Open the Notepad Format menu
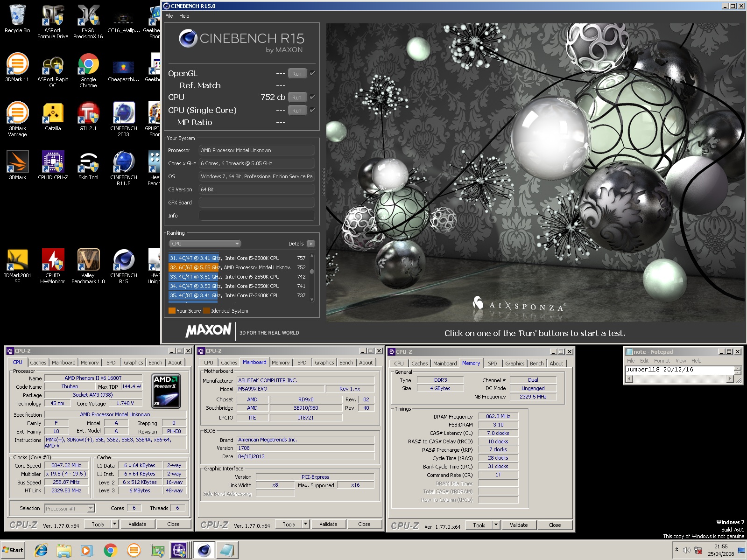The image size is (747, 560). point(662,361)
